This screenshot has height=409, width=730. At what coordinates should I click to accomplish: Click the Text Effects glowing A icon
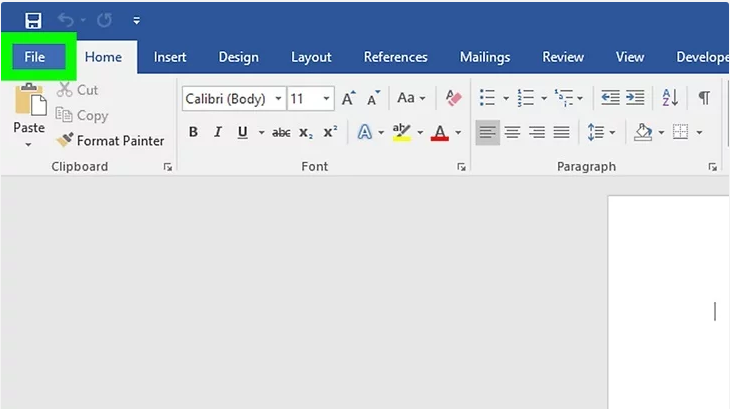coord(365,132)
